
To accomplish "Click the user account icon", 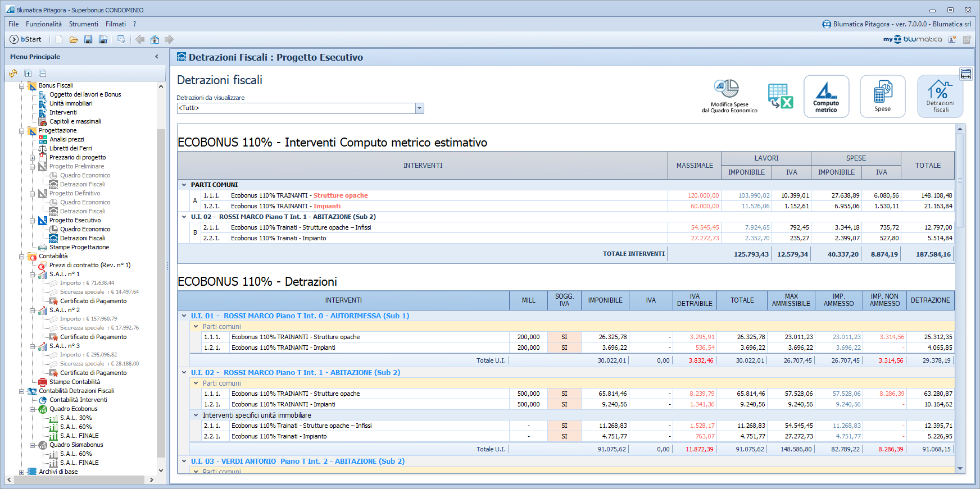I will coord(952,39).
